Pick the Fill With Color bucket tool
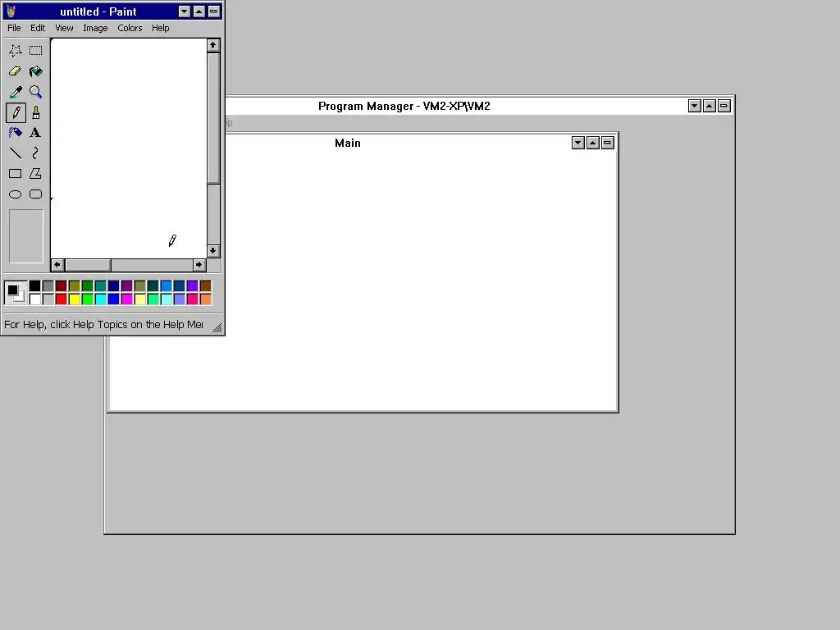840x630 pixels. [x=36, y=71]
